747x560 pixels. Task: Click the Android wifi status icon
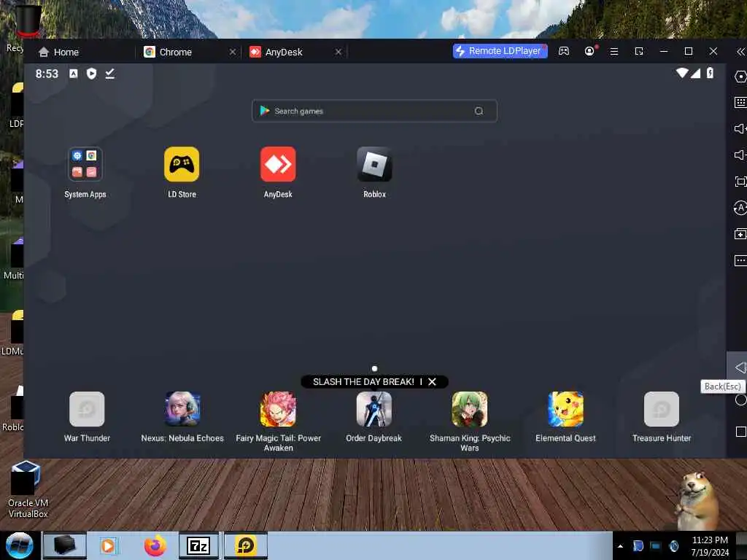(x=682, y=73)
